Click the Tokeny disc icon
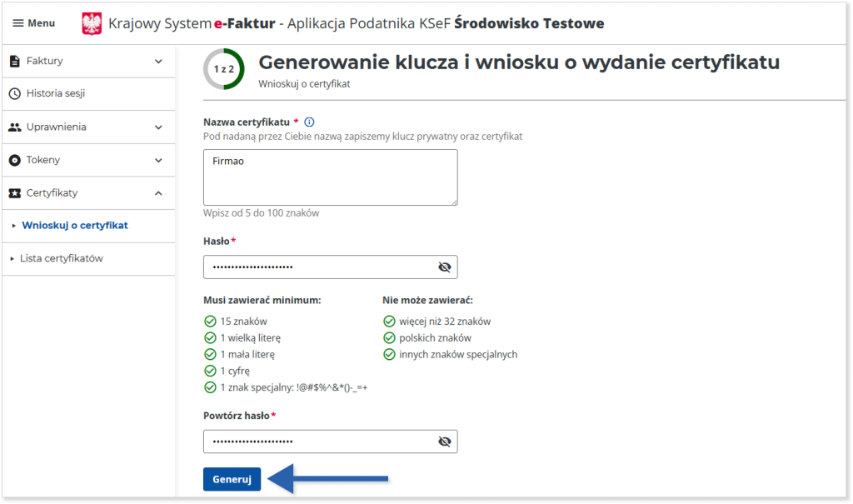The height and width of the screenshot is (504, 853). (14, 160)
